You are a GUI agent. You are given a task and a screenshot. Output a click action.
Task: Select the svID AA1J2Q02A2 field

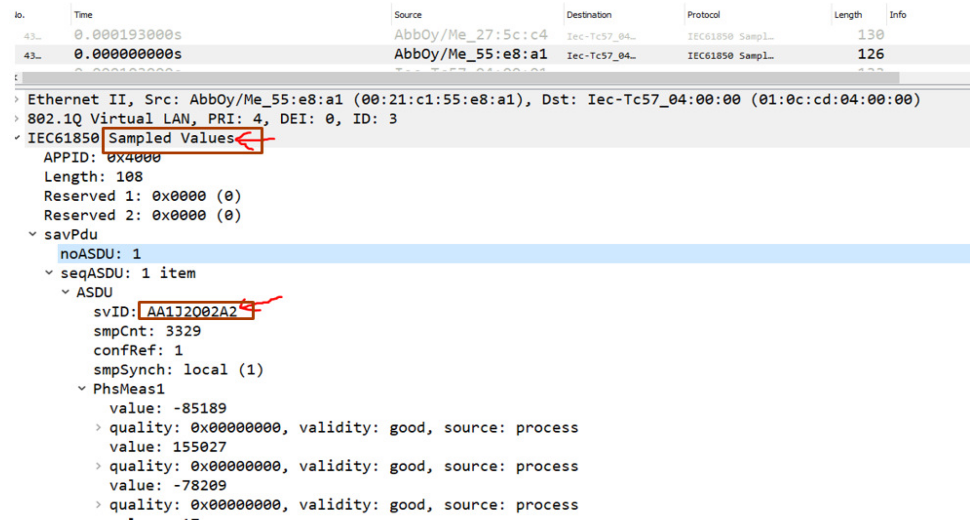coord(192,312)
